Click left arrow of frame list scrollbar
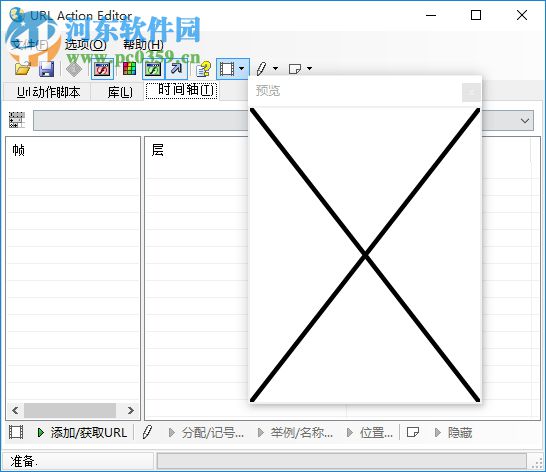Screen dimensions: 546x472 click(15, 410)
